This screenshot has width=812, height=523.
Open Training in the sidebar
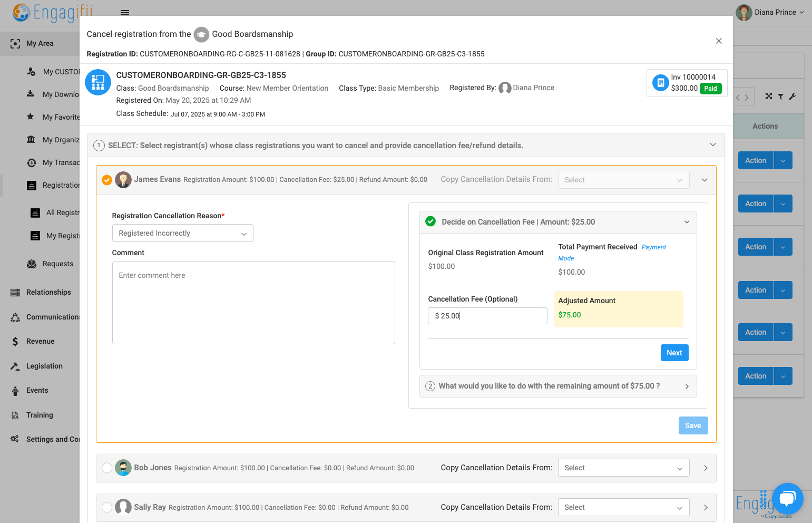tap(40, 415)
